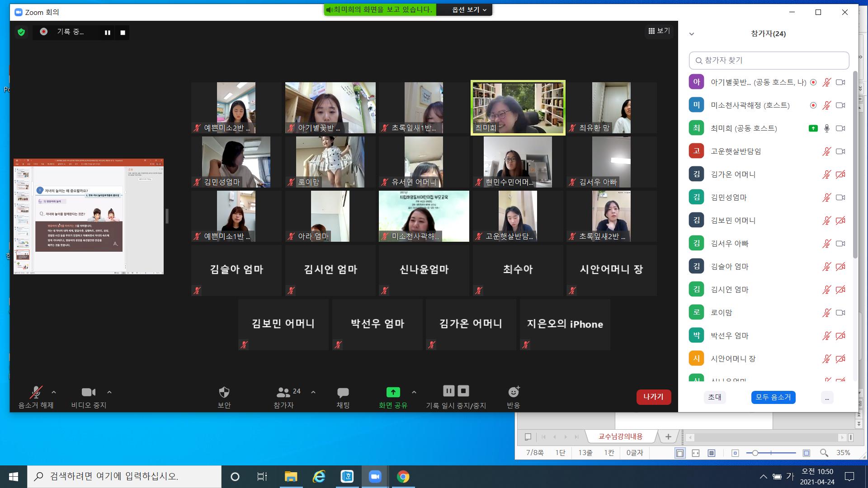Image resolution: width=868 pixels, height=488 pixels.
Task: Open the Chat bubble icon
Action: [343, 392]
